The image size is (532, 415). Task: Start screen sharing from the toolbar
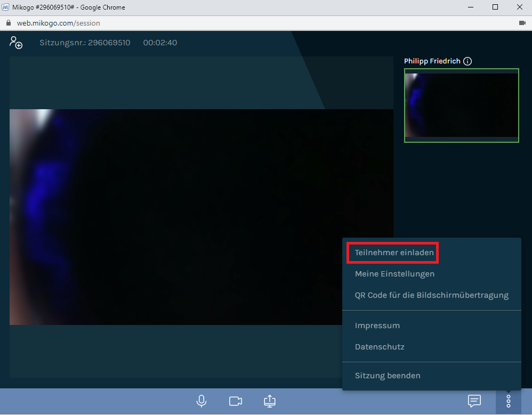coord(270,401)
